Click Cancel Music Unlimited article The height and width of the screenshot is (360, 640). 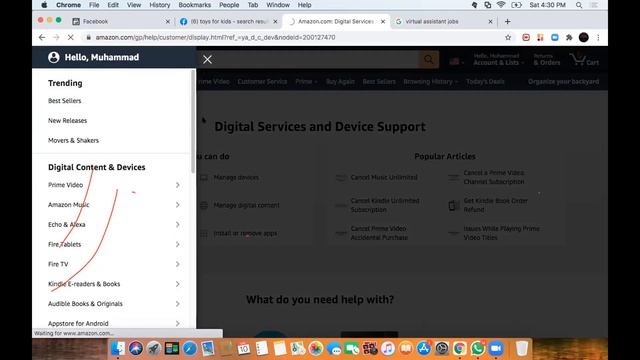384,178
